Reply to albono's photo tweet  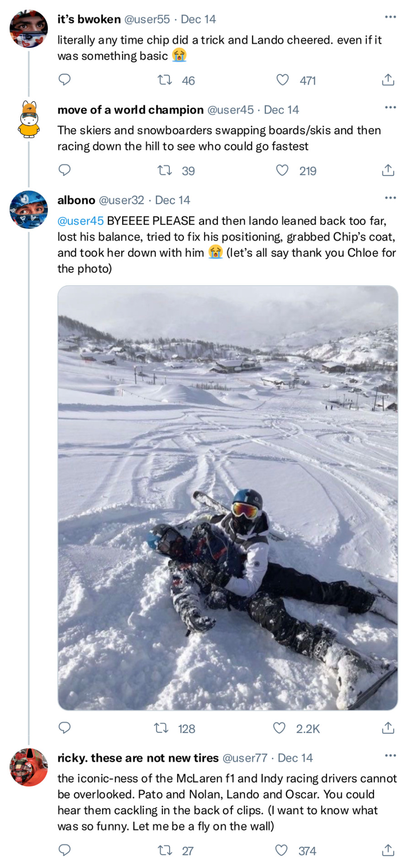(65, 728)
